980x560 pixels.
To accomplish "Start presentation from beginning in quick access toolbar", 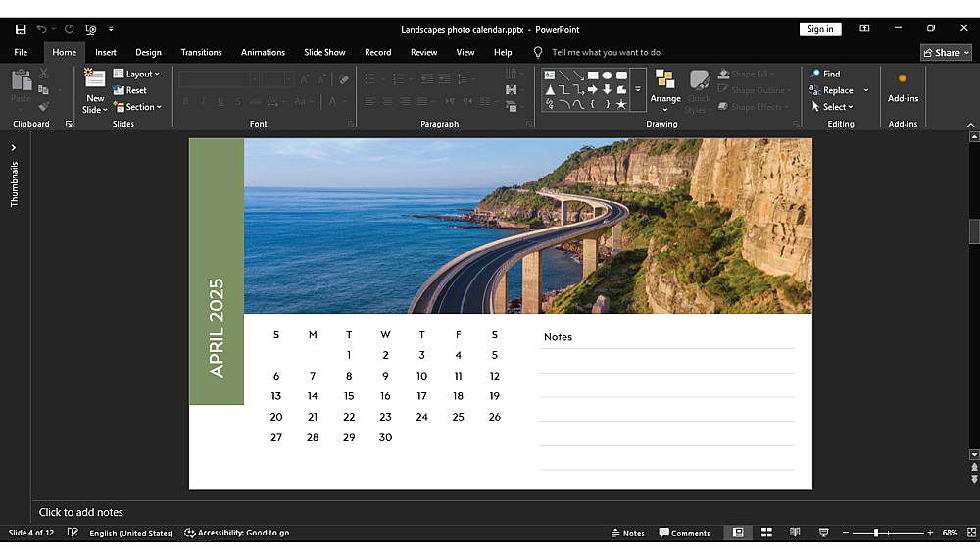I will 90,29.
